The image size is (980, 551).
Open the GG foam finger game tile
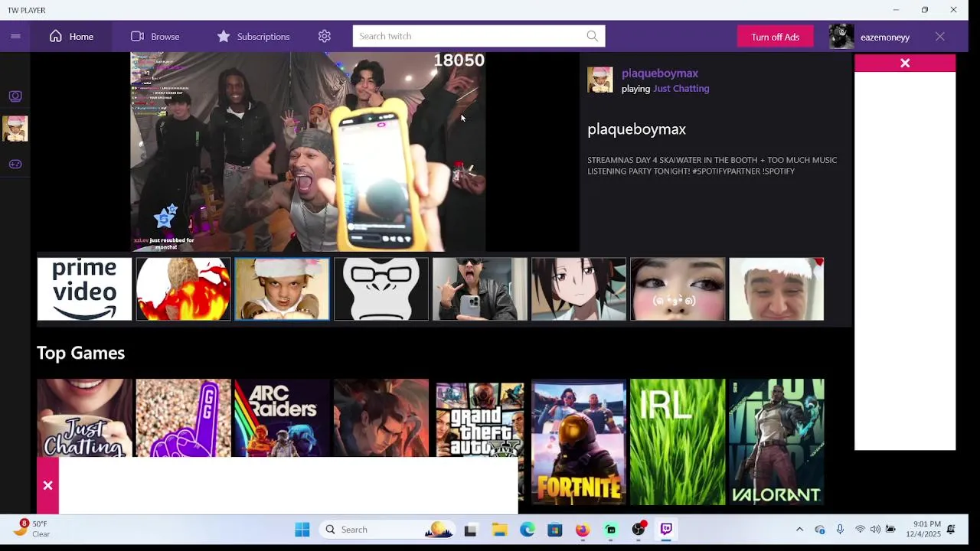(183, 418)
